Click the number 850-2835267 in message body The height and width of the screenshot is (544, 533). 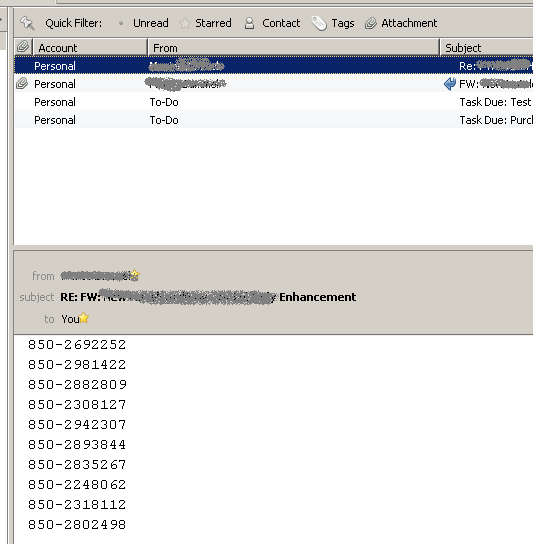[77, 465]
